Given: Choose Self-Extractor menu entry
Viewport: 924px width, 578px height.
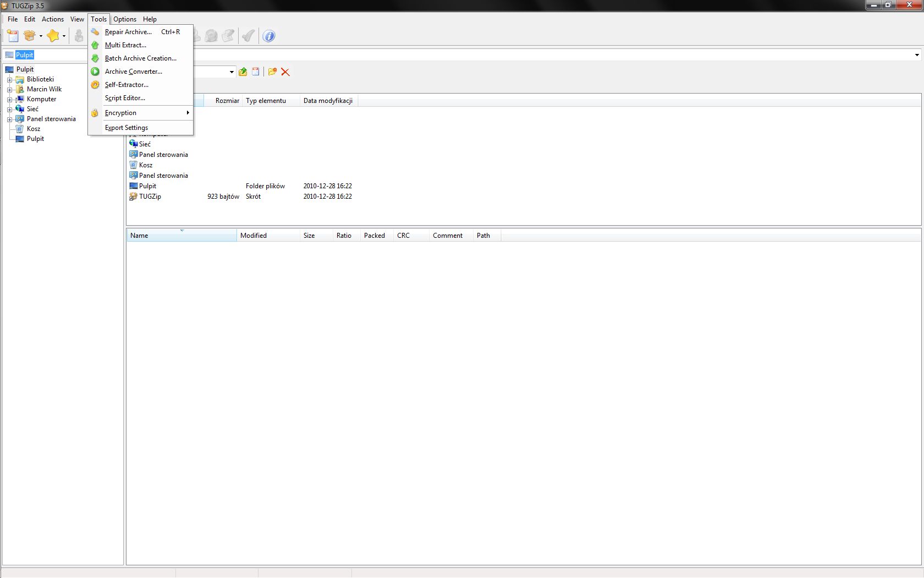Looking at the screenshot, I should click(141, 85).
